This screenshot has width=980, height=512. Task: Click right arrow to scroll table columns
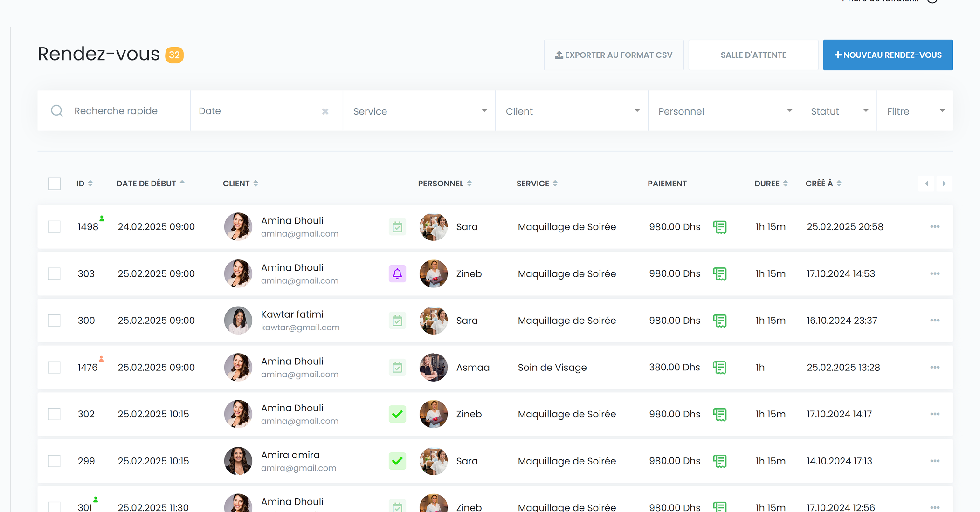(944, 184)
